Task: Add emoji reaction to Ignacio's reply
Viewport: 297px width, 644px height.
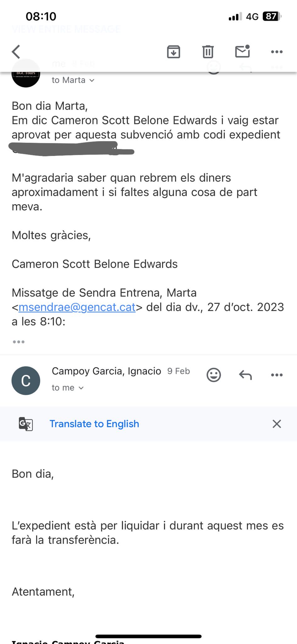Action: click(x=214, y=375)
